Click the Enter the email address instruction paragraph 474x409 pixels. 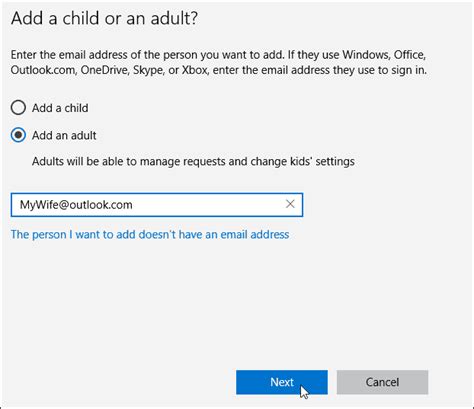[x=219, y=62]
